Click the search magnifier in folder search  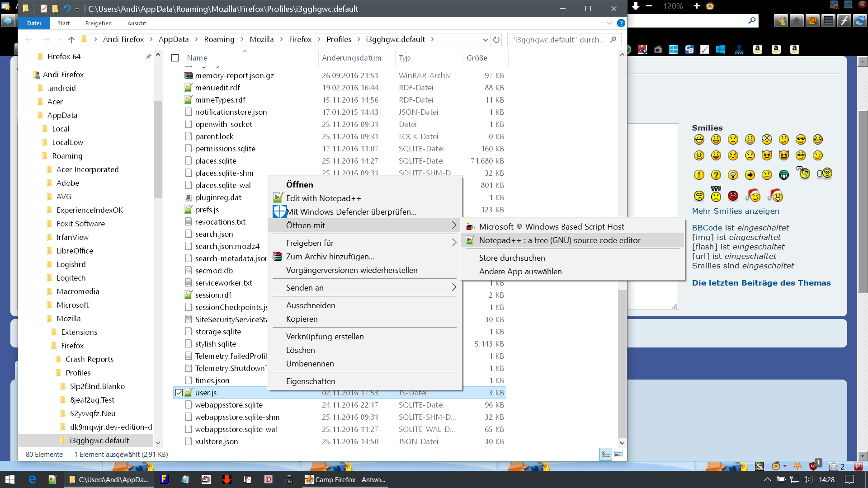tap(613, 40)
